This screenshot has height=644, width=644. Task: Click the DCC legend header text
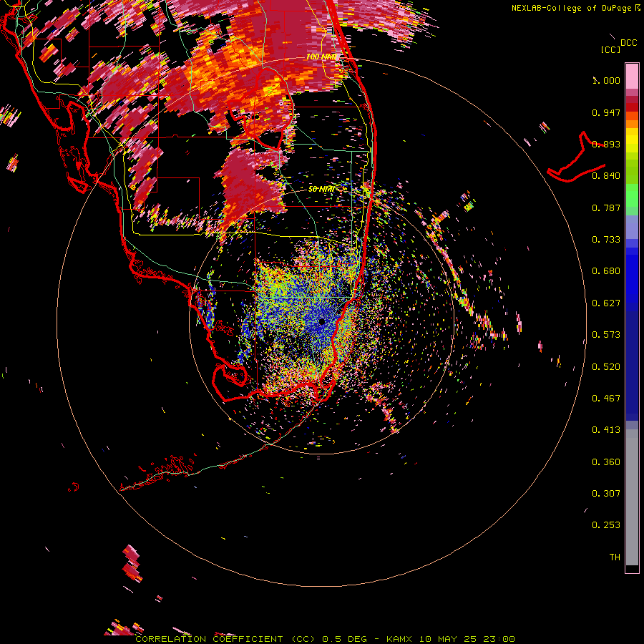(628, 43)
